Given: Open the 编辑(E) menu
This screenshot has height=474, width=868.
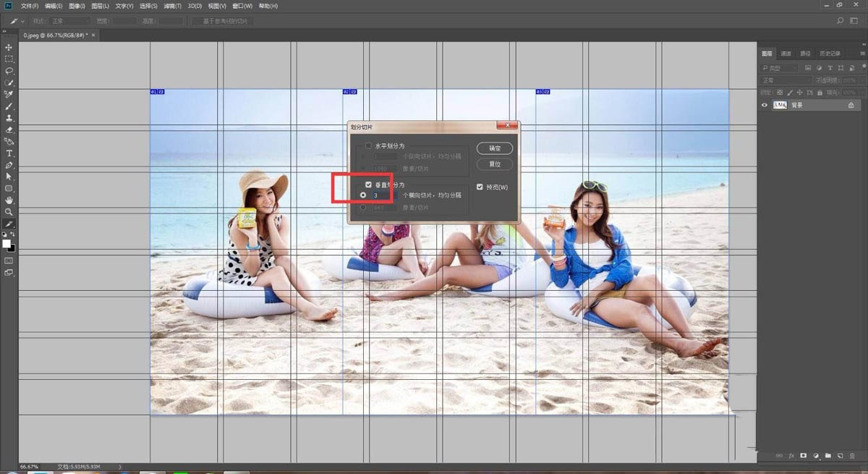Looking at the screenshot, I should [54, 6].
